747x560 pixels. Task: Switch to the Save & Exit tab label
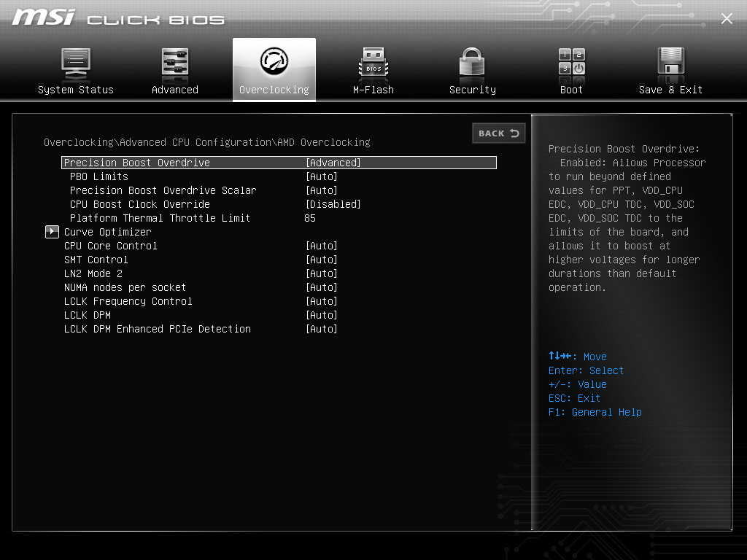coord(670,90)
